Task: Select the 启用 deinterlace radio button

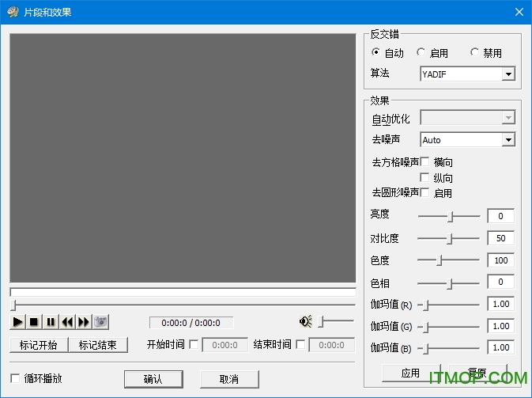Action: (x=421, y=52)
